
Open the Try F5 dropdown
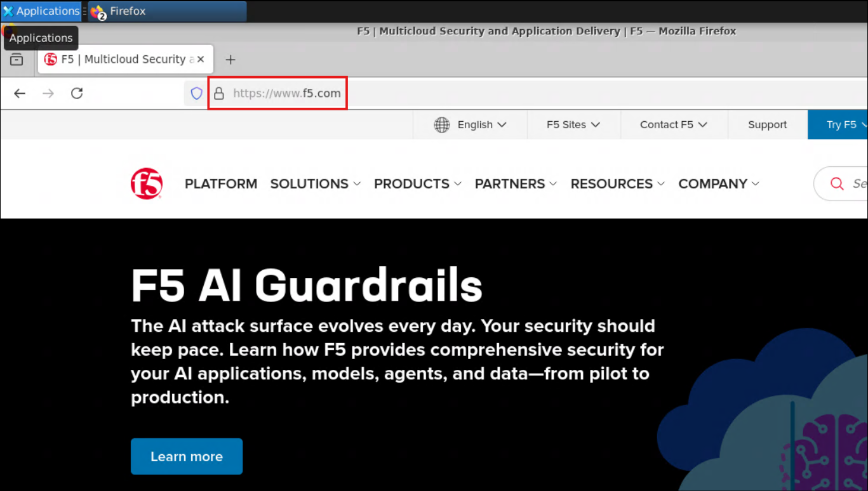pos(838,125)
